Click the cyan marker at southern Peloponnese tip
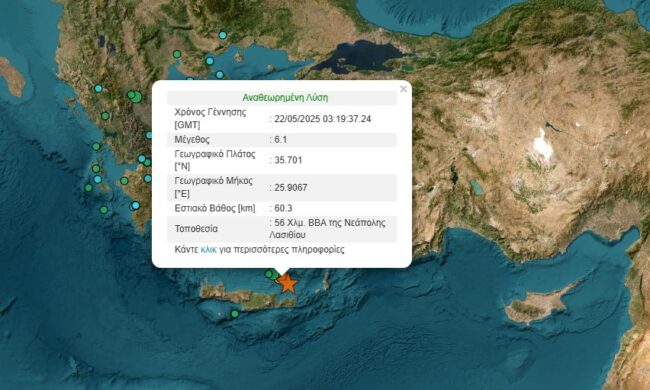This screenshot has height=390, width=650. tap(135, 205)
